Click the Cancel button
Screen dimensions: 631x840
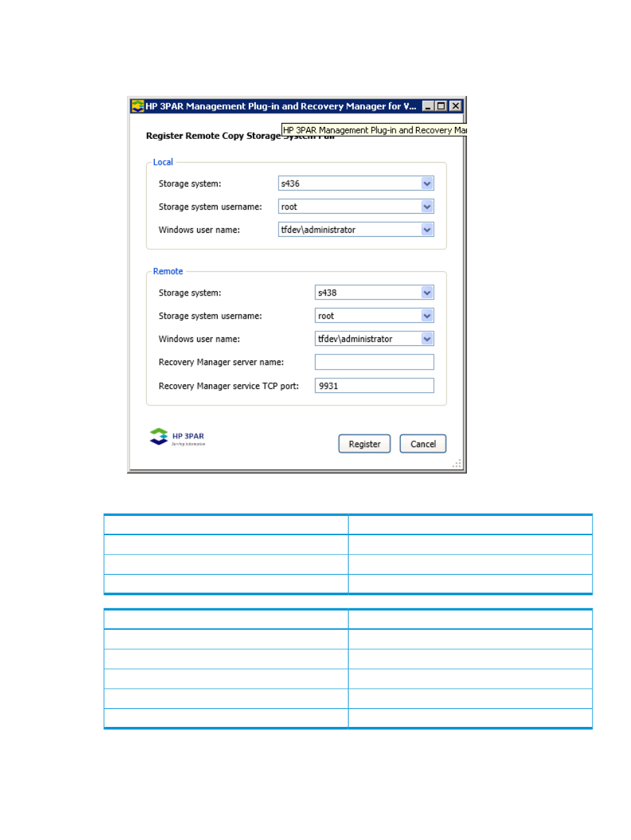[x=423, y=444]
